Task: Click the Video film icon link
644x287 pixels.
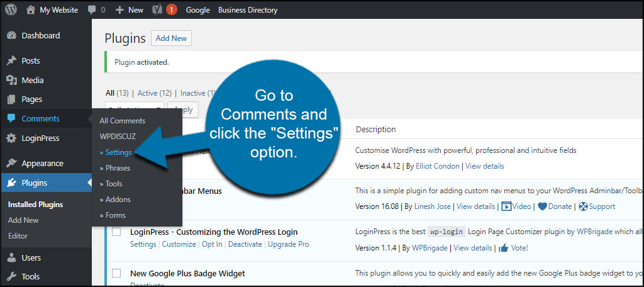Action: pyautogui.click(x=506, y=206)
